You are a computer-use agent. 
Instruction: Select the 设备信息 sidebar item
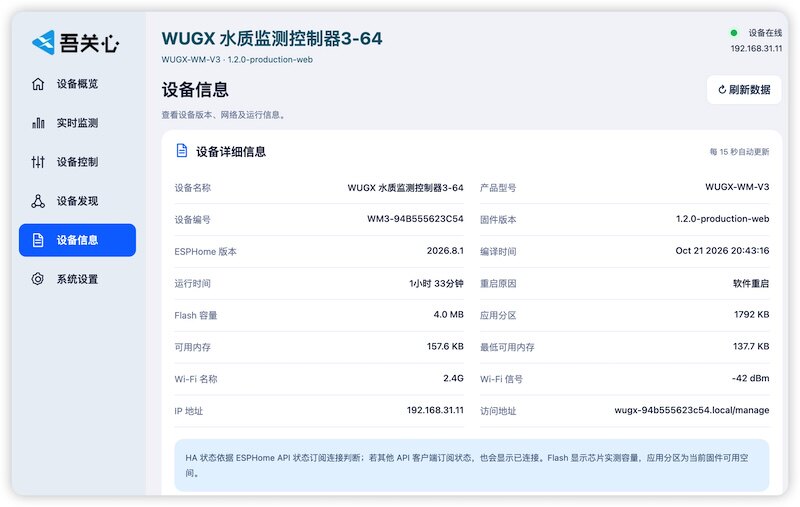coord(78,240)
